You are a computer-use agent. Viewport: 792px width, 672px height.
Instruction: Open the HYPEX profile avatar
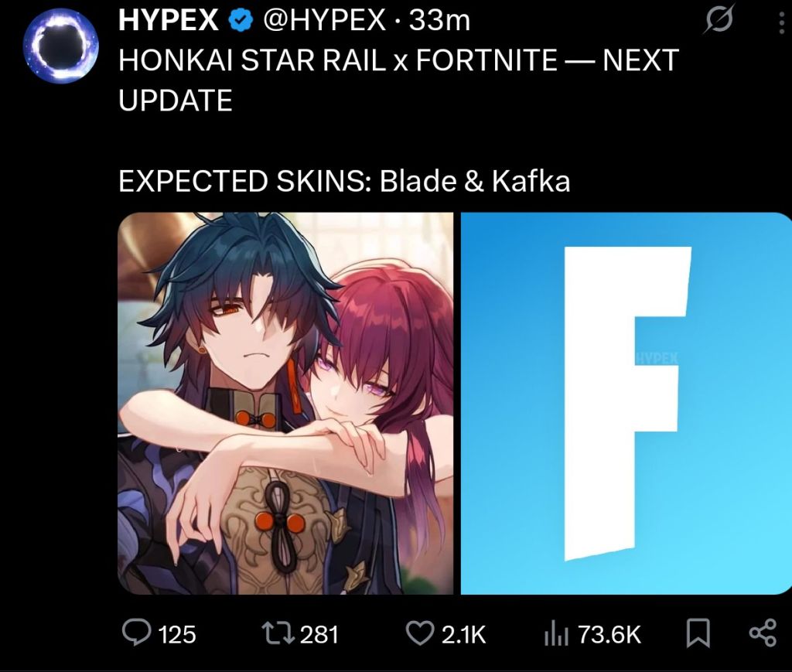tap(60, 46)
